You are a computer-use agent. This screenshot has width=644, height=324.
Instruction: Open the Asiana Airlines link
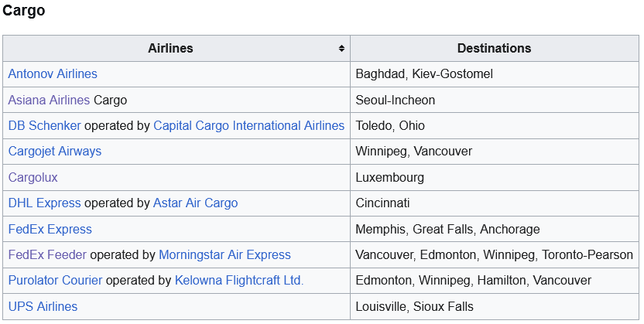(x=49, y=100)
